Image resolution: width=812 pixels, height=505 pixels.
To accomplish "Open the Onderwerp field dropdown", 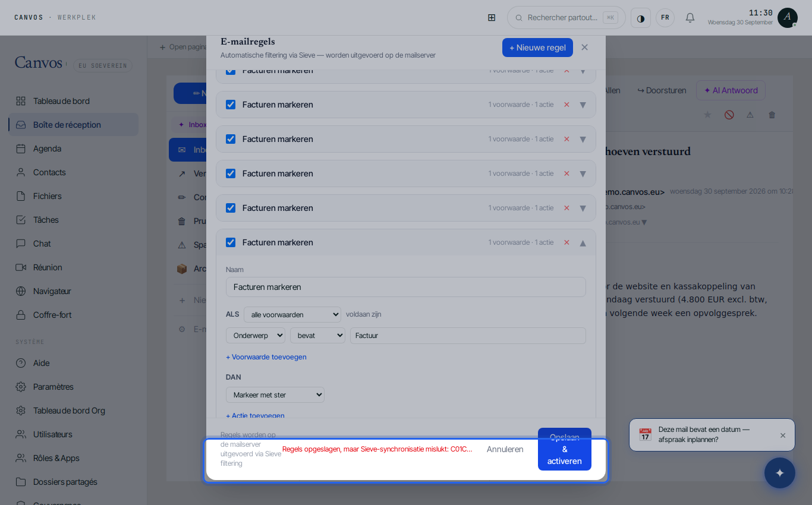I will 256,336.
